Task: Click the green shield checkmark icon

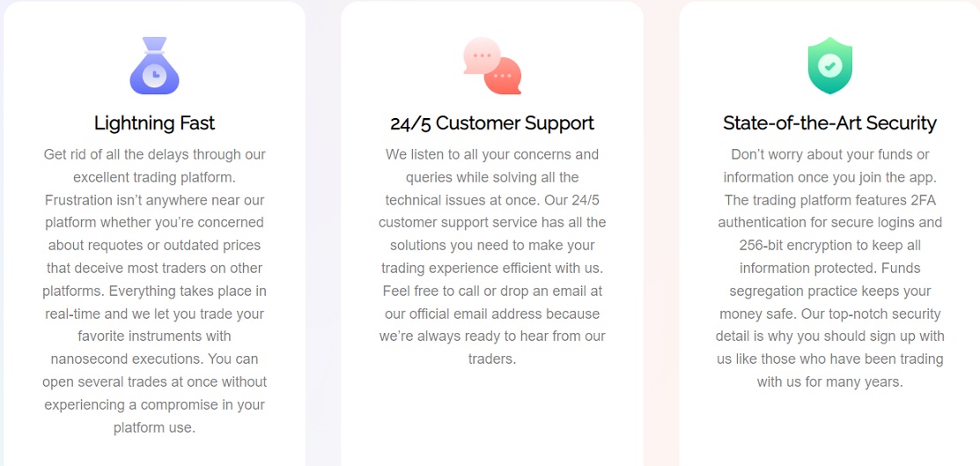Action: (830, 66)
